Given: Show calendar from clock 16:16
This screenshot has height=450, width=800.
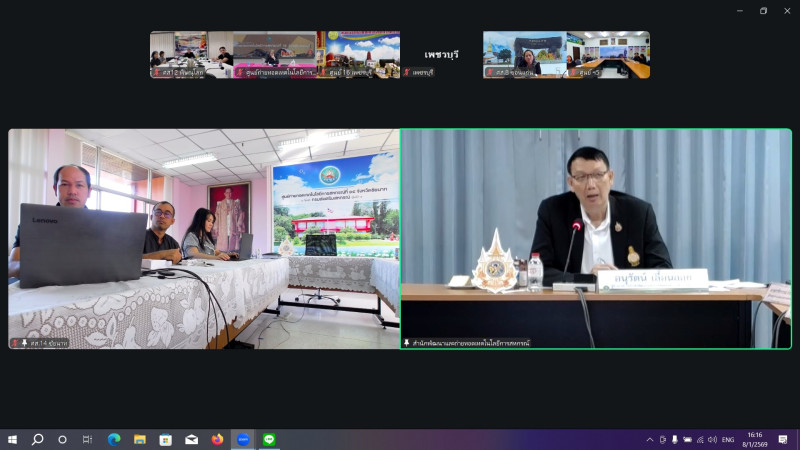Looking at the screenshot, I should click(755, 439).
